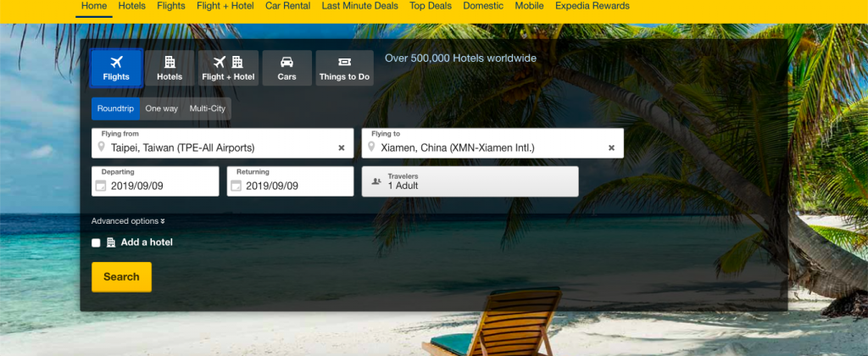The width and height of the screenshot is (868, 356).
Task: Go to the Expedia Rewards menu item
Action: pos(593,6)
